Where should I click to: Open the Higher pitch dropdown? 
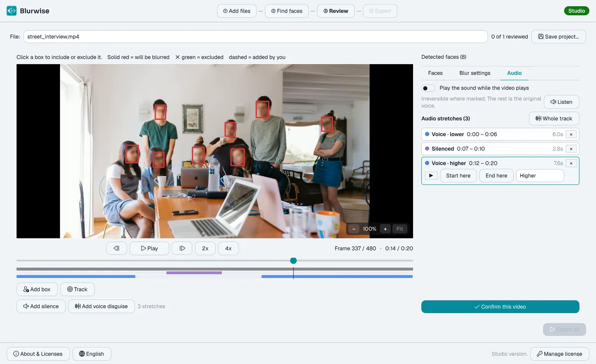point(540,175)
